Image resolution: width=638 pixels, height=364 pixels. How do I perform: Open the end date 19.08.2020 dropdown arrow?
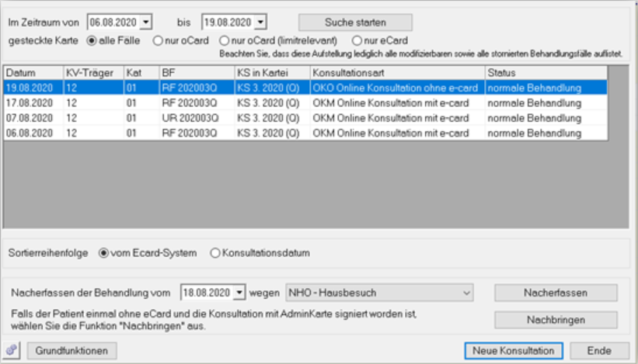[260, 22]
